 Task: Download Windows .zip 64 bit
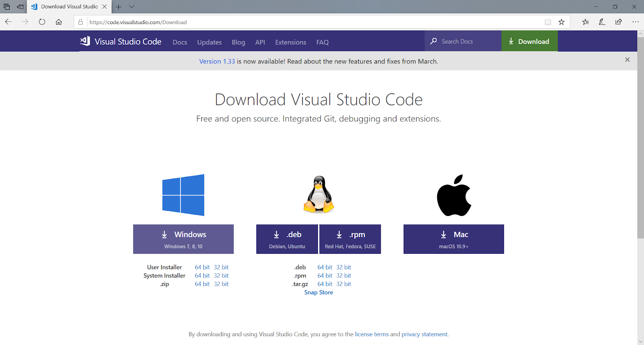pos(202,284)
